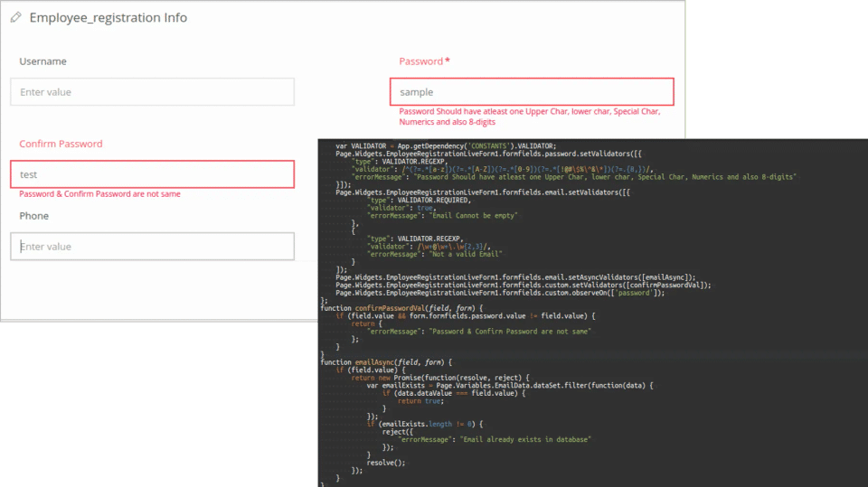Click the Username label
The image size is (868, 487).
(42, 61)
